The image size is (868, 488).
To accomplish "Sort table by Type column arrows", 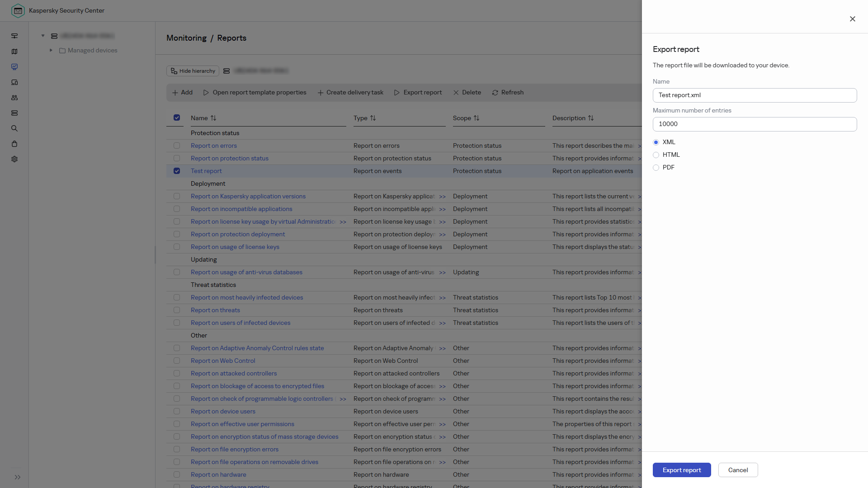I will pyautogui.click(x=373, y=118).
